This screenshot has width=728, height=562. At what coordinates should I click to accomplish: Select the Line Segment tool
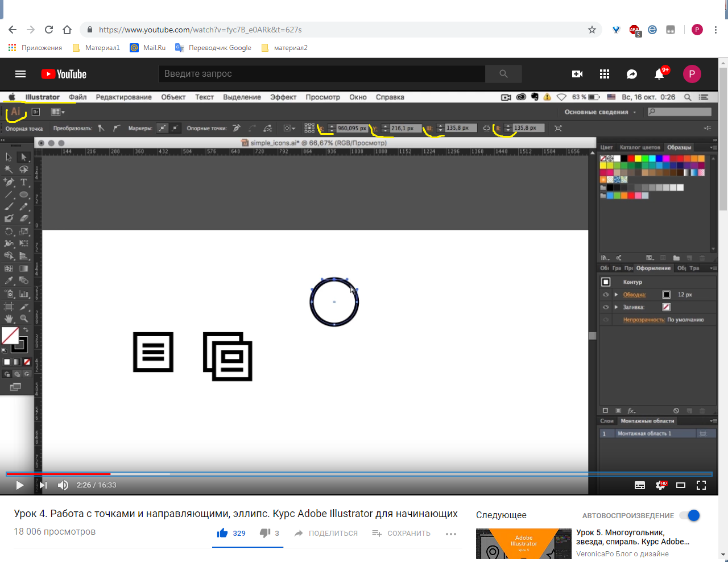pyautogui.click(x=9, y=195)
